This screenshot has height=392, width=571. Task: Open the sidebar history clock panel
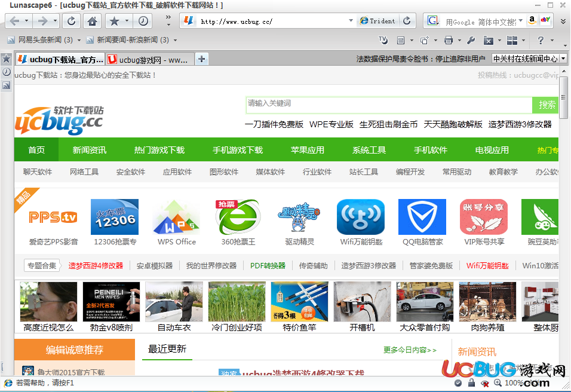pos(6,72)
